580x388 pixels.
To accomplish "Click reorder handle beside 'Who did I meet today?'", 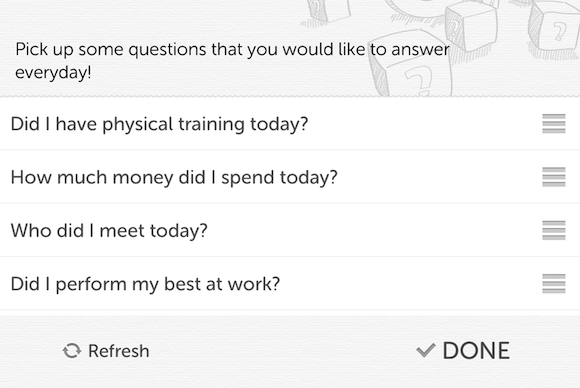I will 554,230.
